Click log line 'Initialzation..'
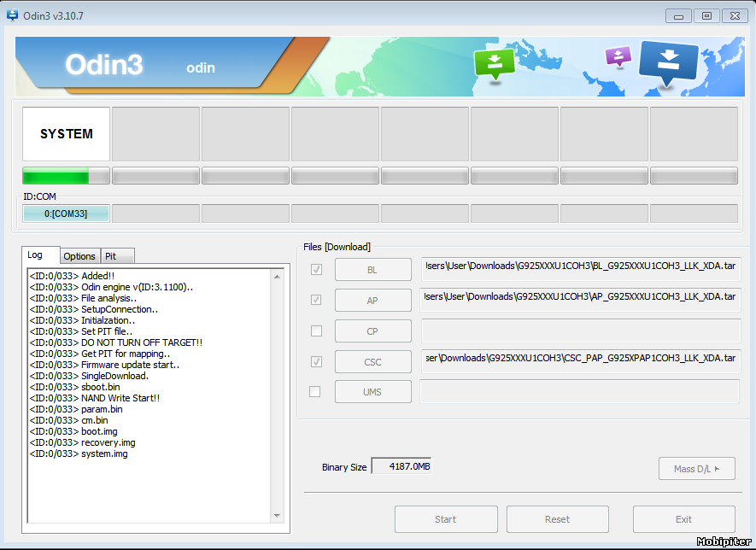This screenshot has width=756, height=550. point(82,320)
